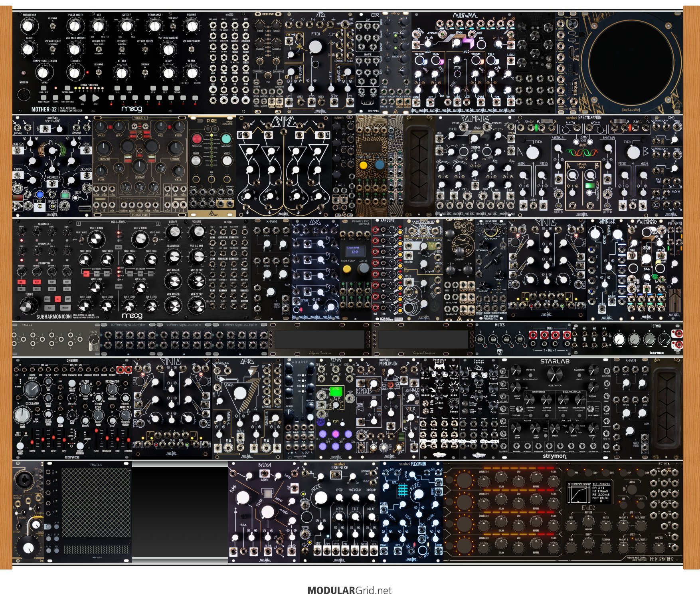Click the Godfather Menu encoder

click(x=633, y=489)
